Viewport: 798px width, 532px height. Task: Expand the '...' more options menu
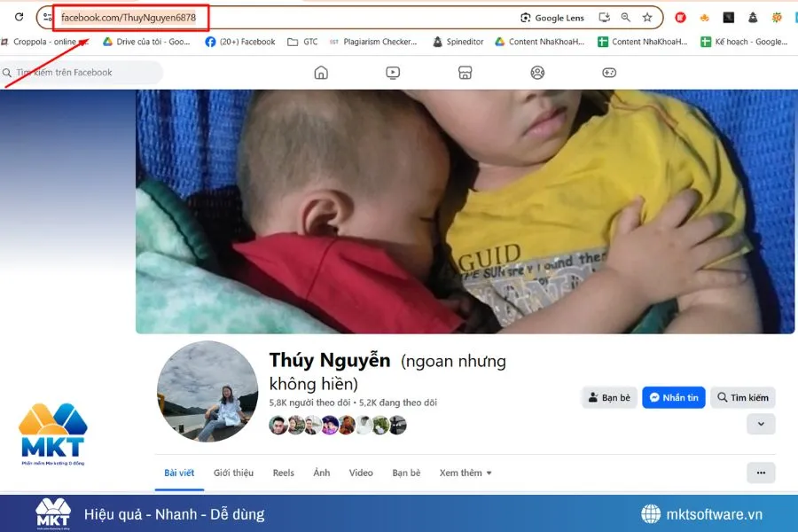[x=760, y=473]
